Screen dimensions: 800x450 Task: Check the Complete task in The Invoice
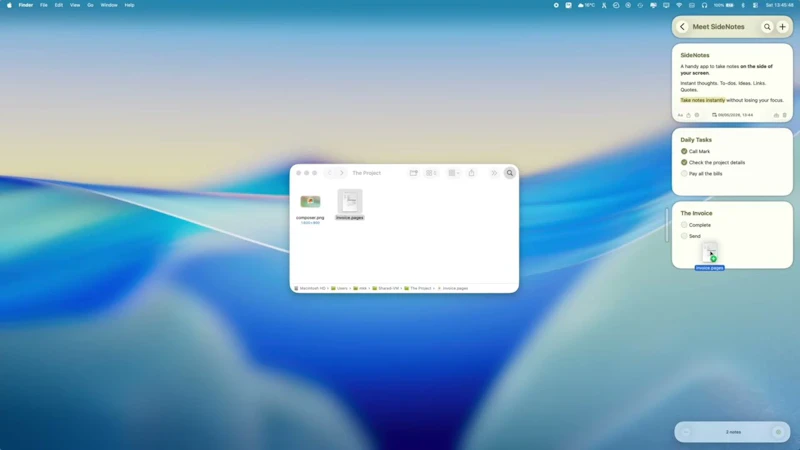click(684, 224)
